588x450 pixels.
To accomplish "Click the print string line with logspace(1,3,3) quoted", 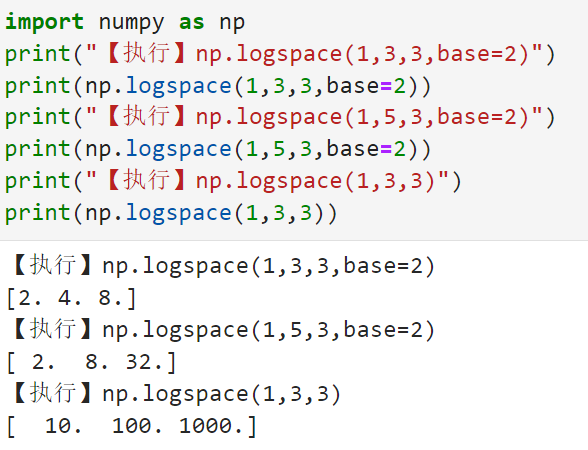I will [x=233, y=181].
